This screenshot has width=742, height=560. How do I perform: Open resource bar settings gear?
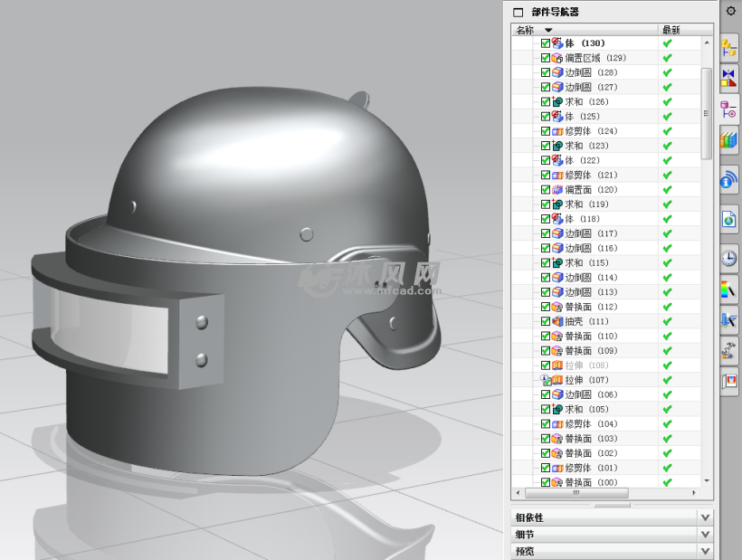(x=730, y=11)
